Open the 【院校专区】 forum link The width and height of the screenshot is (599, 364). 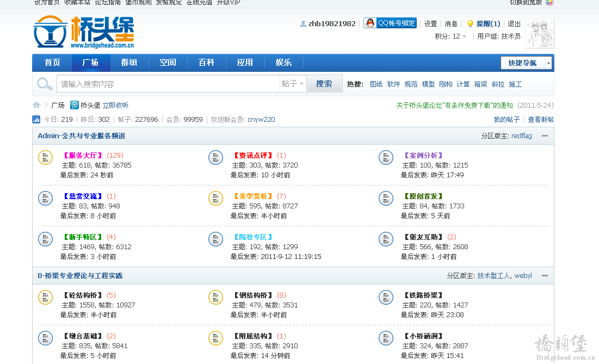pyautogui.click(x=253, y=237)
